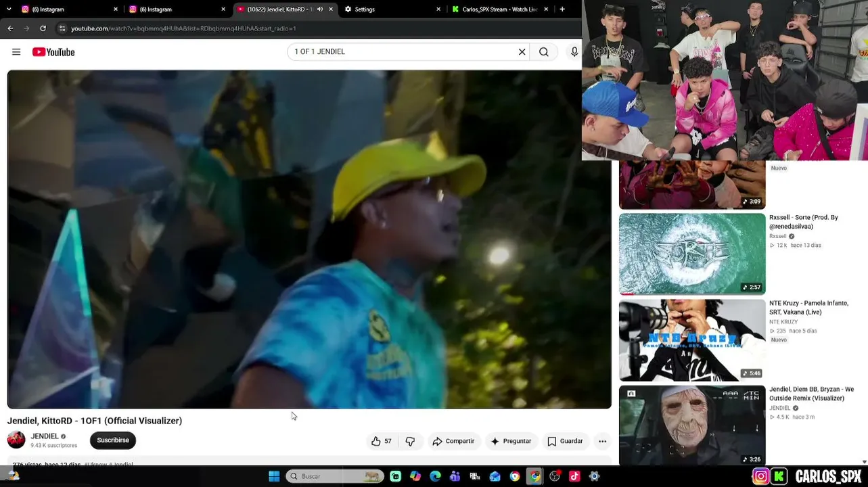Open the 'NTE Kruzy - Pamela Infante' title
The image size is (868, 487).
(808, 308)
